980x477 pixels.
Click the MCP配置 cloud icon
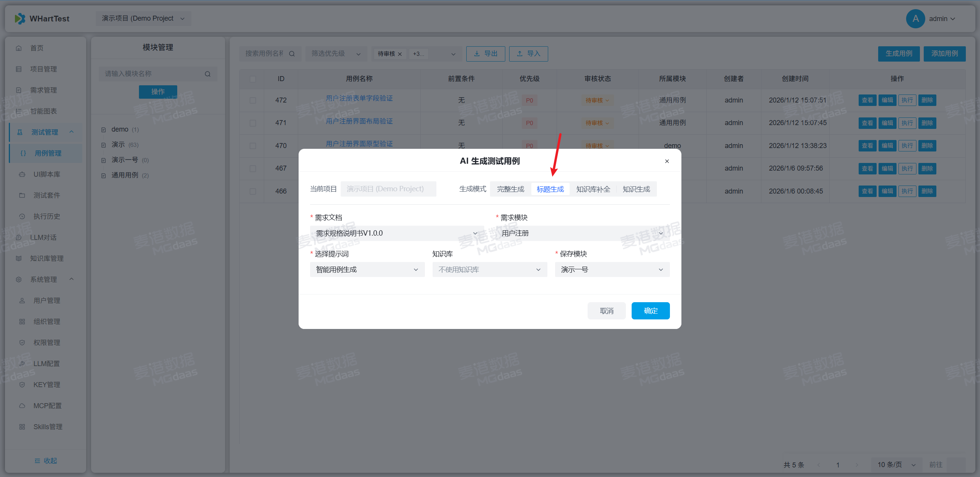pyautogui.click(x=22, y=406)
